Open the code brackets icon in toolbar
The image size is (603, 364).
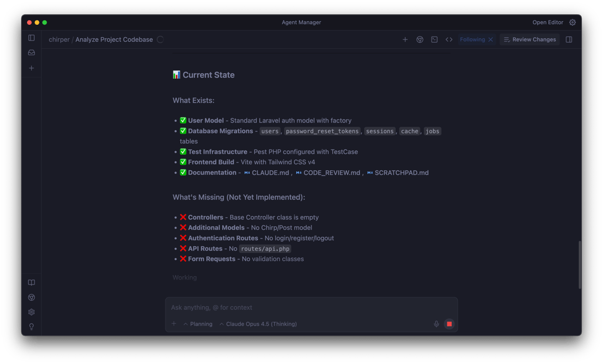449,39
